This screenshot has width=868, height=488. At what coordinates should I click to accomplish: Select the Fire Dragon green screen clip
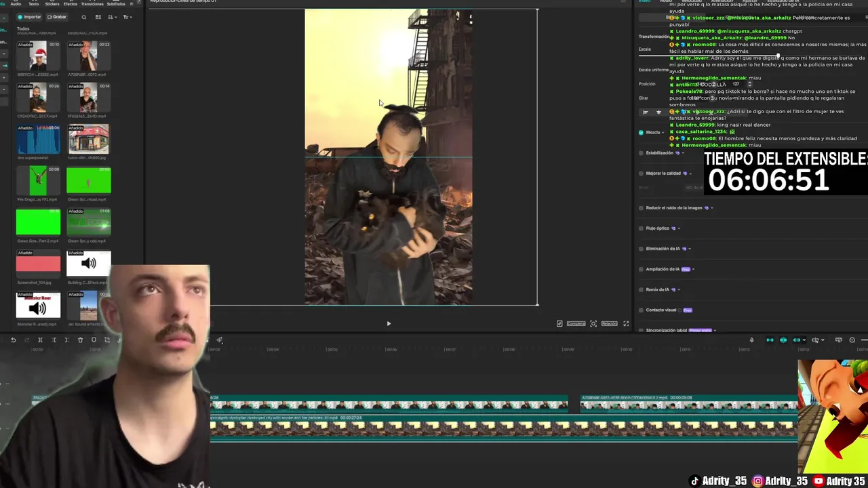(38, 182)
